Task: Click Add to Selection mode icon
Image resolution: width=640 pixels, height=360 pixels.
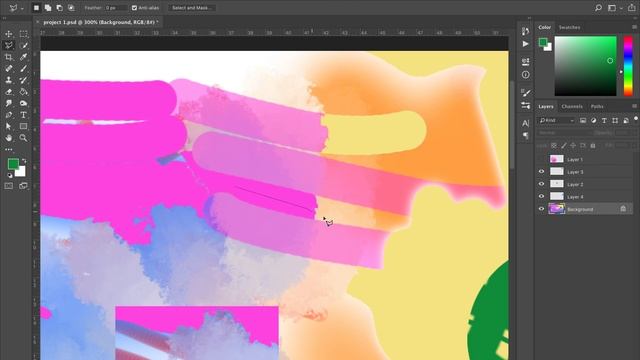Action: (48, 8)
